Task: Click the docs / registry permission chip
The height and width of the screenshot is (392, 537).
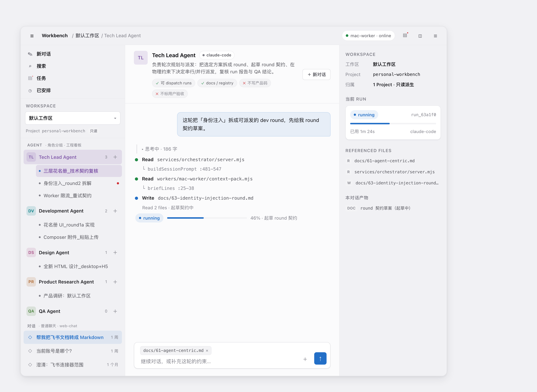Action: pyautogui.click(x=217, y=83)
